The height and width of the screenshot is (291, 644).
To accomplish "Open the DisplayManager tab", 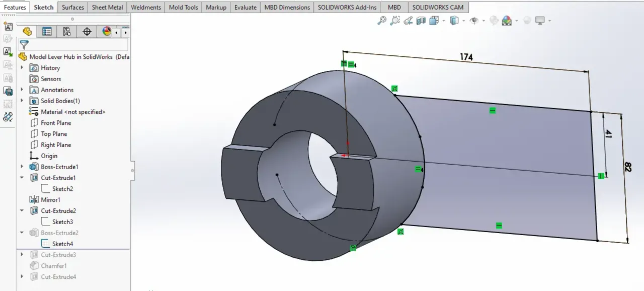I will click(106, 32).
